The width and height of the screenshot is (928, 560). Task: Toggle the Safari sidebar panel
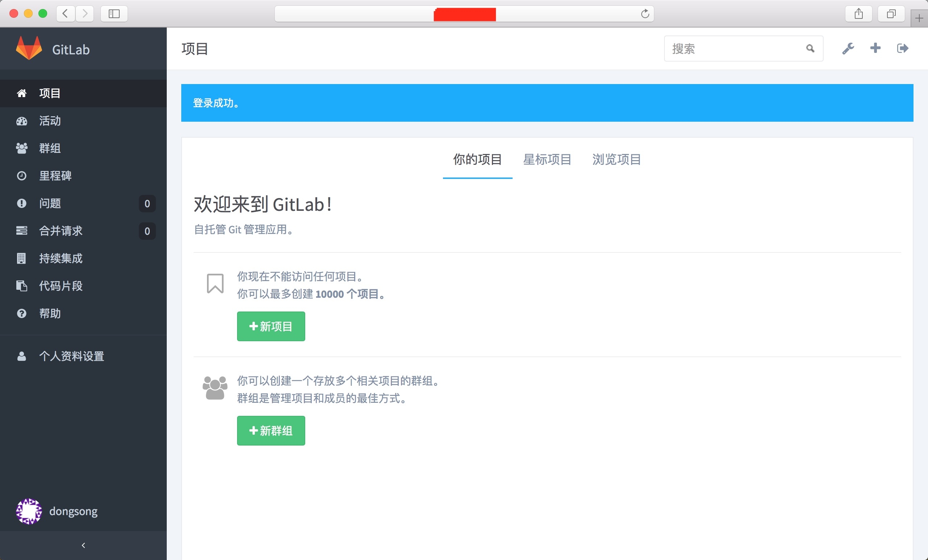coord(114,13)
